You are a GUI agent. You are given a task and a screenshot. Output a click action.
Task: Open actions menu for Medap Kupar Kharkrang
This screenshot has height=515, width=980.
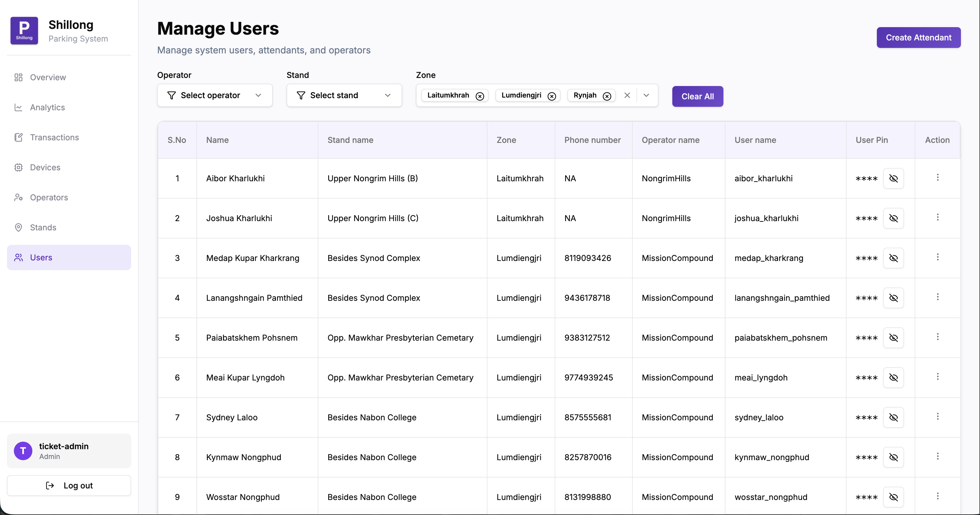point(938,257)
